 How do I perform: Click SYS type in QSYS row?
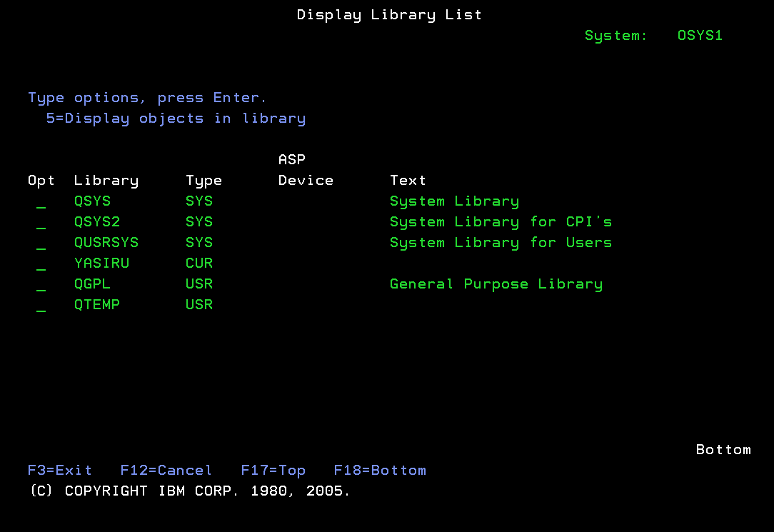coord(199,201)
